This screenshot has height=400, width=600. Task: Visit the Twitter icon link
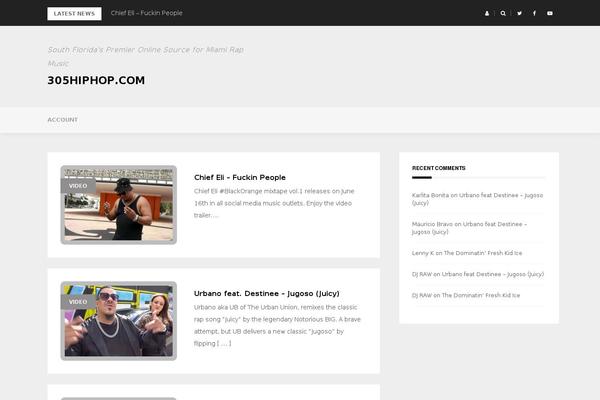[x=519, y=13]
